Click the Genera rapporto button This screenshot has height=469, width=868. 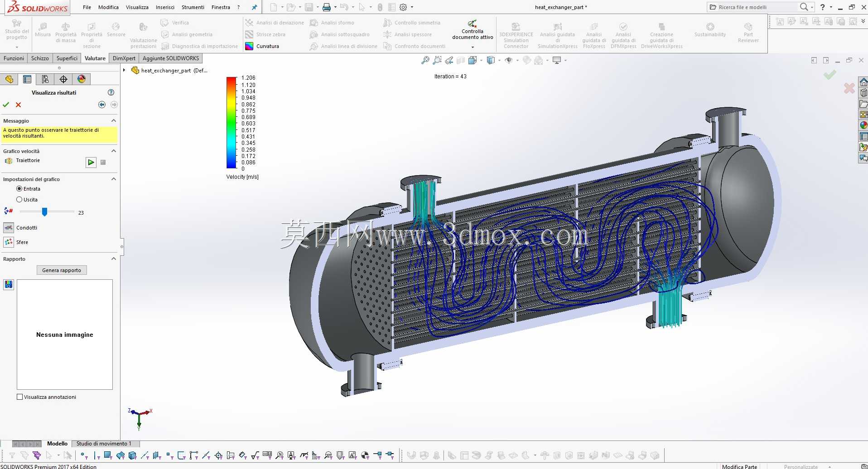click(x=62, y=270)
